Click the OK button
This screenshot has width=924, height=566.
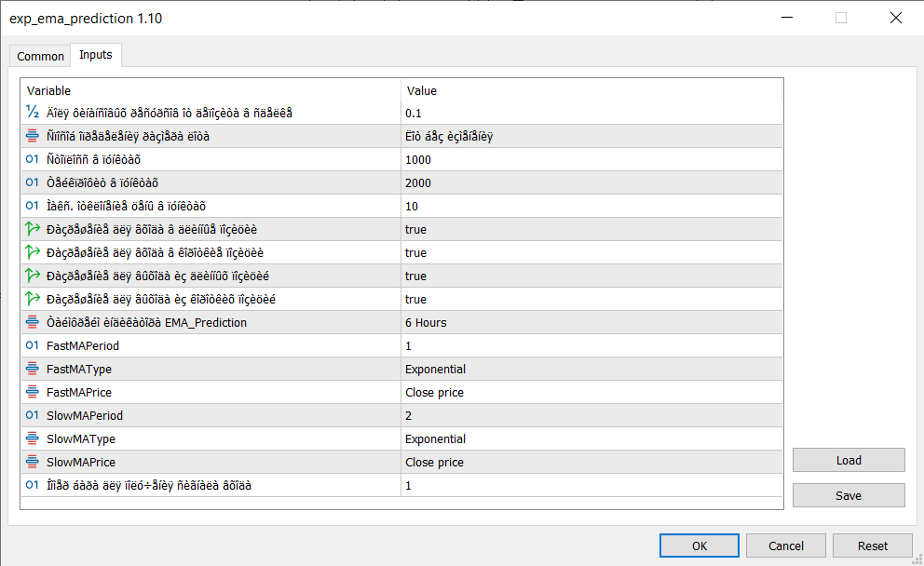[699, 546]
